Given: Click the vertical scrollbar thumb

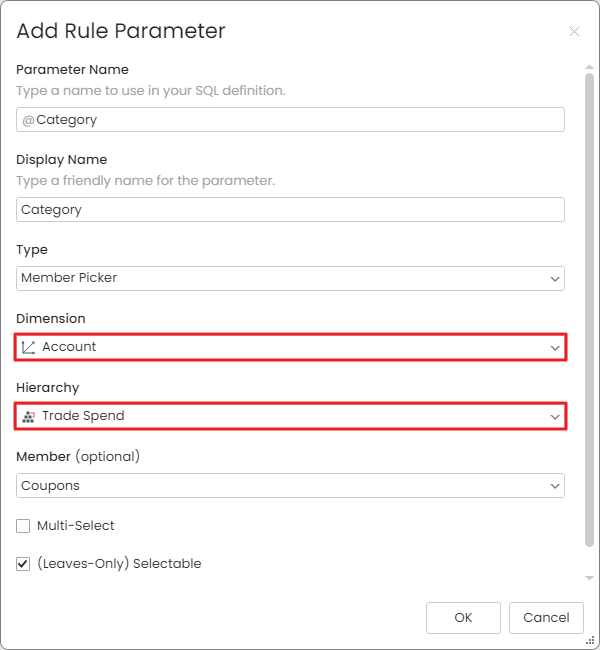Looking at the screenshot, I should point(589,310).
